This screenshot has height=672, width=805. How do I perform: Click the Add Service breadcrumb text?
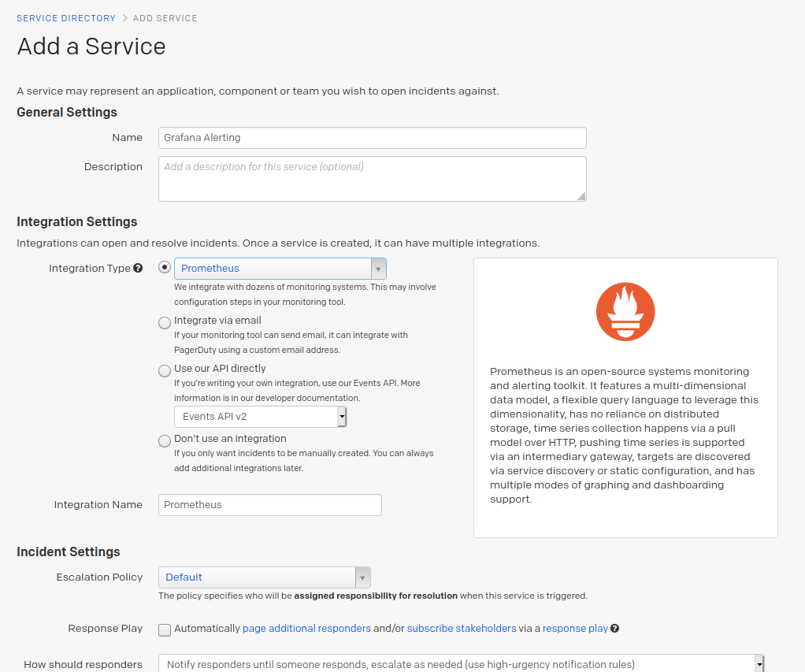[165, 18]
